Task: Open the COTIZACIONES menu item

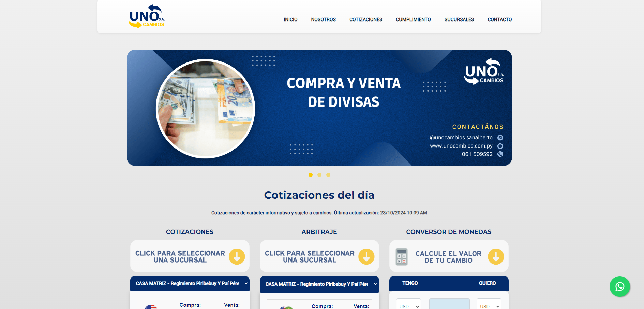Action: [x=366, y=19]
